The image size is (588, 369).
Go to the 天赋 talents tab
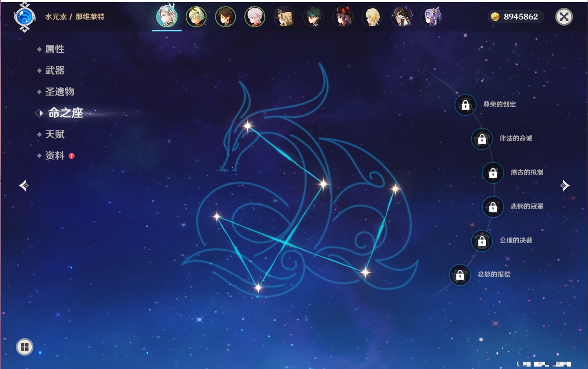55,134
